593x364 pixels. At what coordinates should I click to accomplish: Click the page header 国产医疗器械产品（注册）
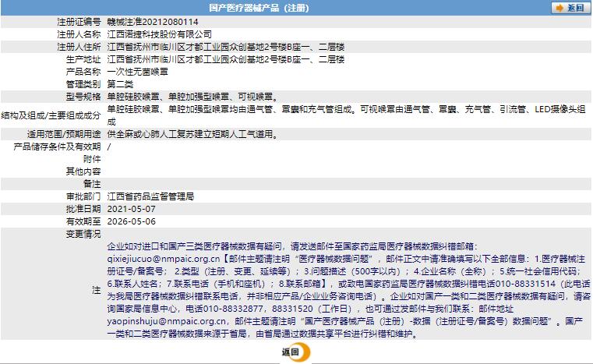point(259,8)
